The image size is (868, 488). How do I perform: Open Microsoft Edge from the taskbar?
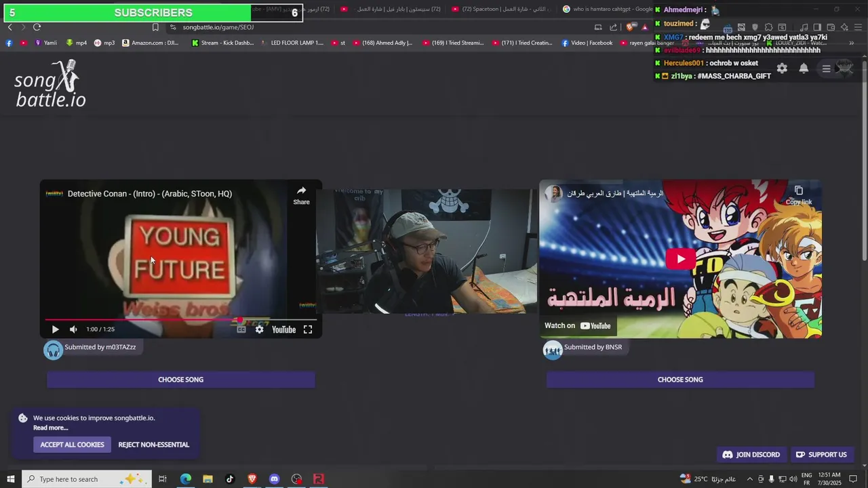[x=185, y=479]
